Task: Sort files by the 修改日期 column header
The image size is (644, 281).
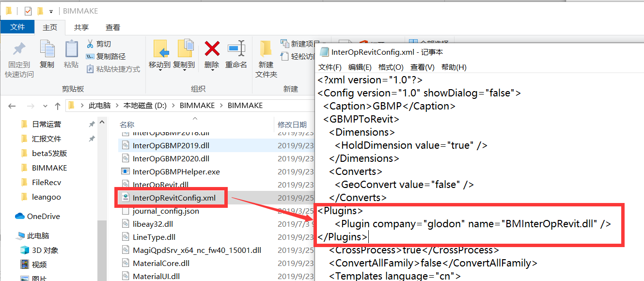Action: click(292, 125)
